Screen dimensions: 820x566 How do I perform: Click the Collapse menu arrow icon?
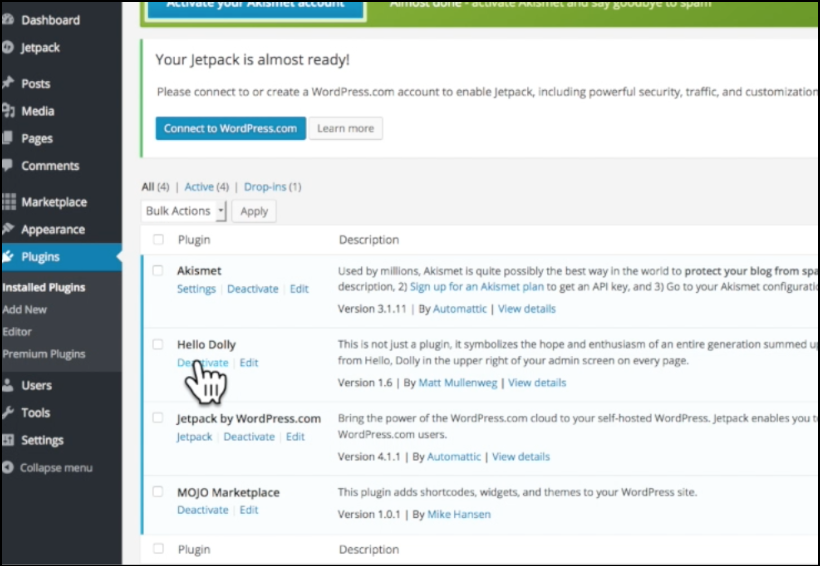tap(7, 467)
